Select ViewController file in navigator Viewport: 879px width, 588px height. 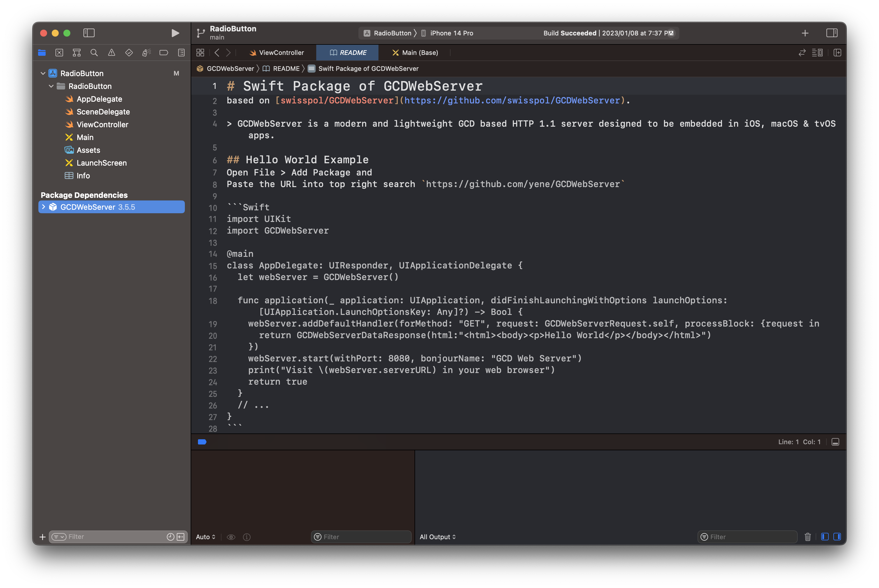(102, 124)
